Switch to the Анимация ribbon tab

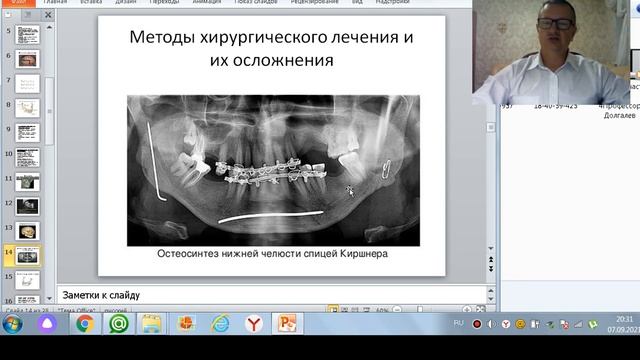click(x=207, y=2)
